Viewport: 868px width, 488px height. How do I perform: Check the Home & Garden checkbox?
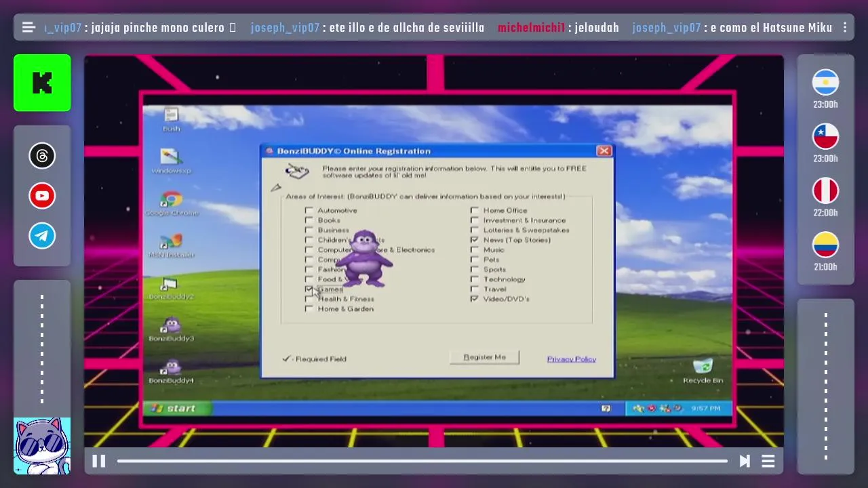click(x=309, y=308)
